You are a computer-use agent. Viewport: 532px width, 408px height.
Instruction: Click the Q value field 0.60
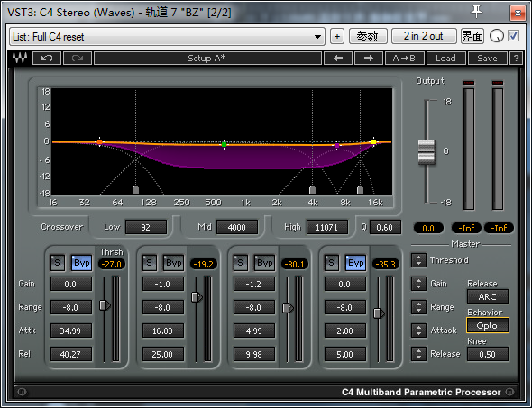pos(385,227)
